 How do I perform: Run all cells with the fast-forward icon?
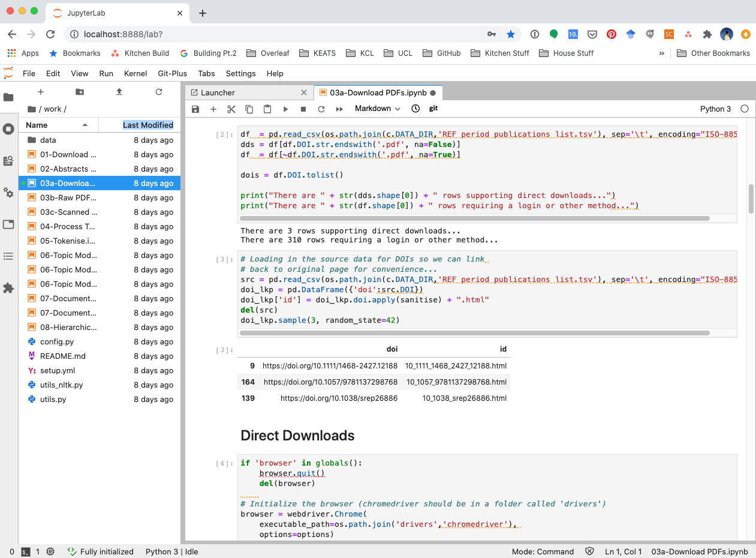(x=338, y=109)
